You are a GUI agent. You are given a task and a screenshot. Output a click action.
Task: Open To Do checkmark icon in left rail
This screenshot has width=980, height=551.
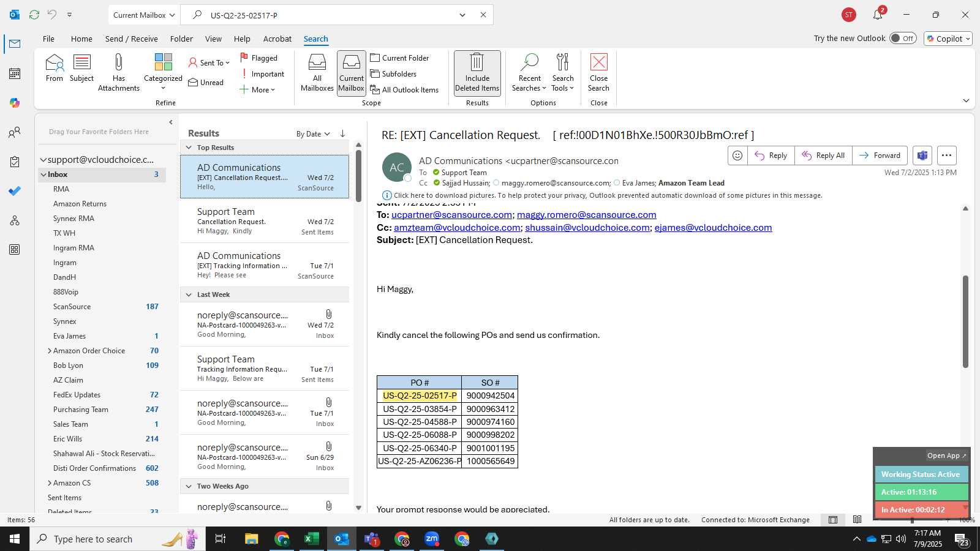[15, 191]
